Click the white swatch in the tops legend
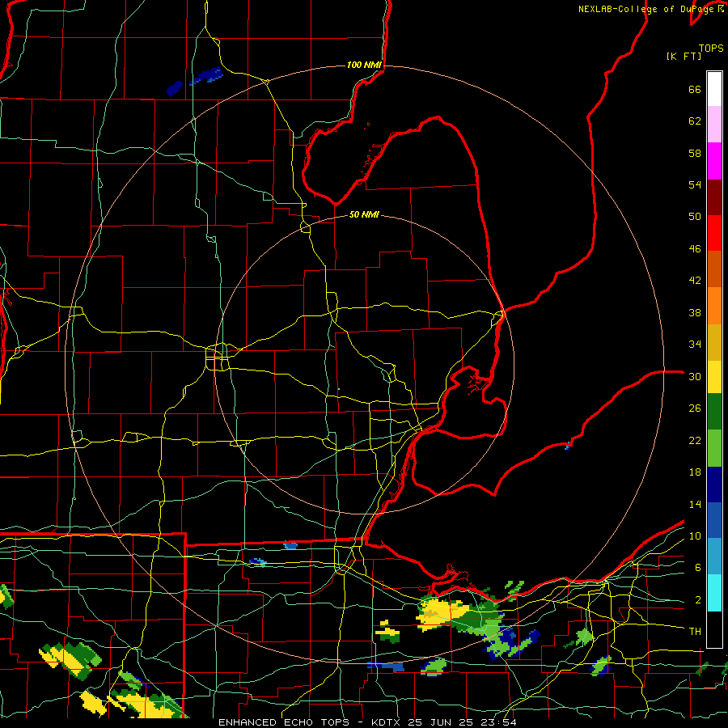Image resolution: width=728 pixels, height=728 pixels. point(714,89)
